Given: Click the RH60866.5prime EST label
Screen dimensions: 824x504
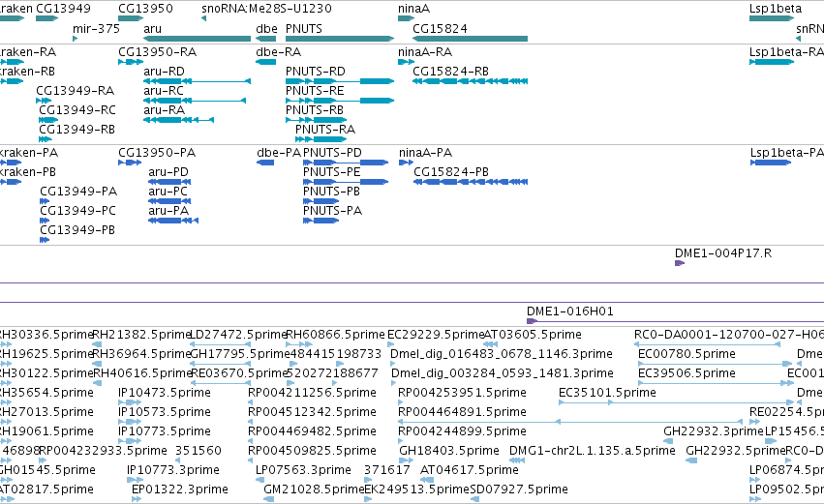Looking at the screenshot, I should point(335,335).
